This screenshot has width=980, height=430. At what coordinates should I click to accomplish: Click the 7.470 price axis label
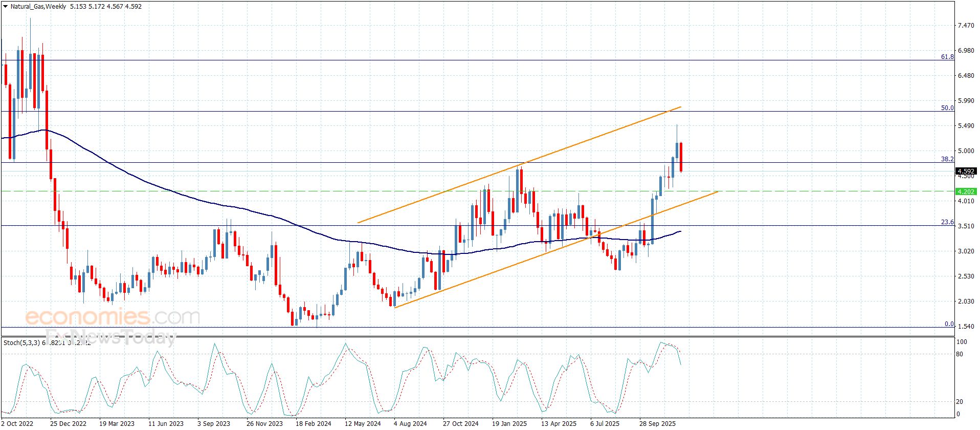tap(966, 25)
